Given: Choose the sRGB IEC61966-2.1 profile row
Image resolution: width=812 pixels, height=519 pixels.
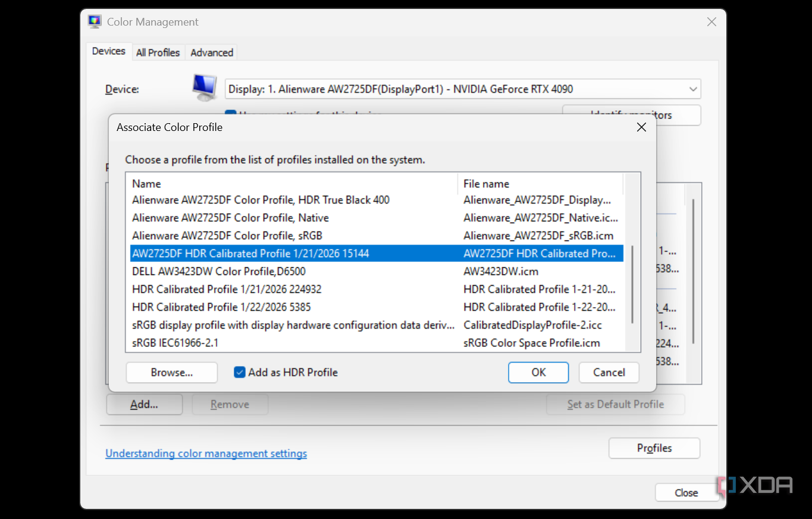Looking at the screenshot, I should (377, 343).
